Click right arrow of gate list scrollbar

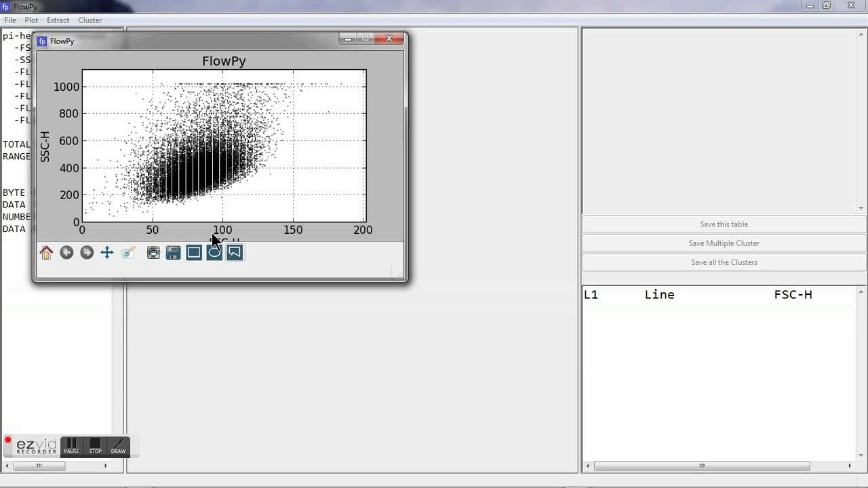coord(850,466)
